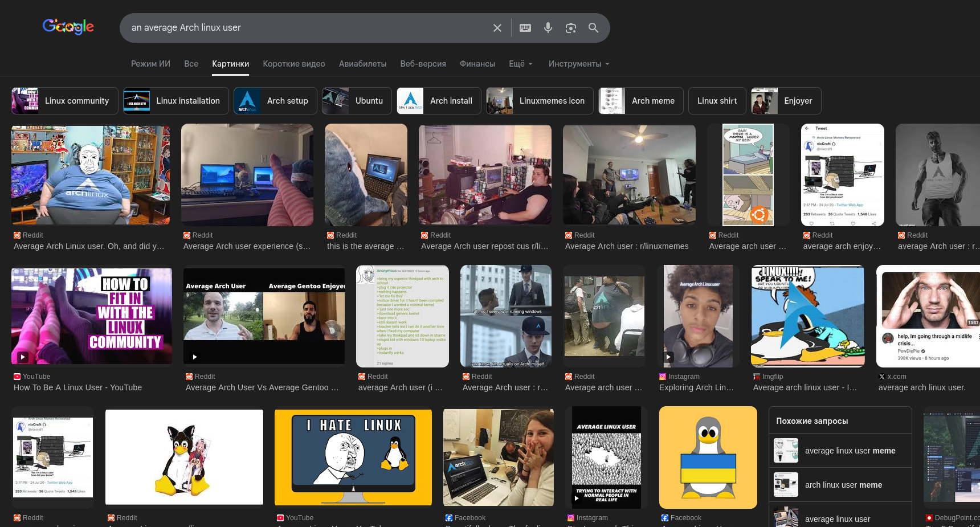The height and width of the screenshot is (527, 980).
Task: Open the PewDiePie midlife crisis image
Action: 928,316
